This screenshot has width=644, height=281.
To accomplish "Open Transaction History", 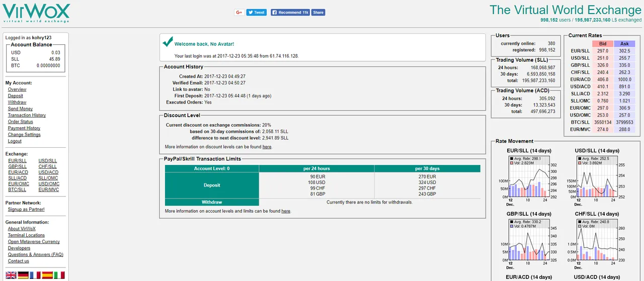I will (27, 116).
